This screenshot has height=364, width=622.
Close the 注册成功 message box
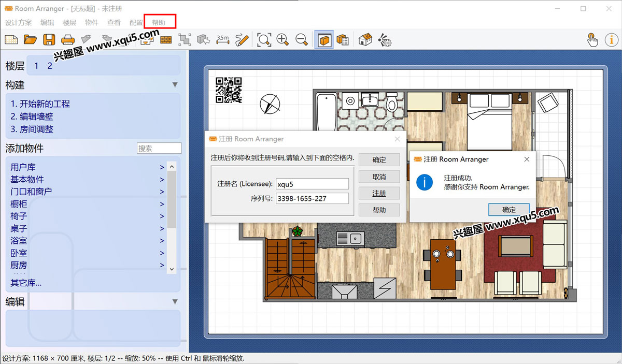527,159
